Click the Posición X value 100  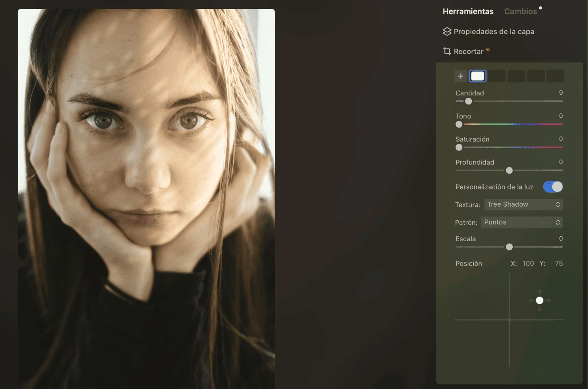click(528, 264)
